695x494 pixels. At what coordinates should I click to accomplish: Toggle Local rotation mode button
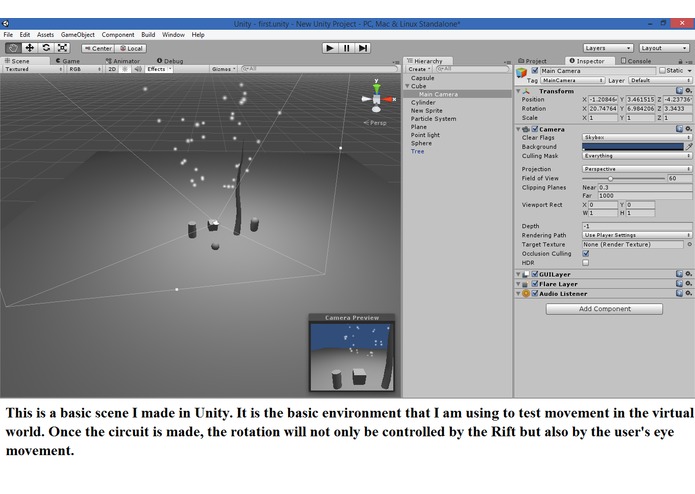tap(131, 48)
